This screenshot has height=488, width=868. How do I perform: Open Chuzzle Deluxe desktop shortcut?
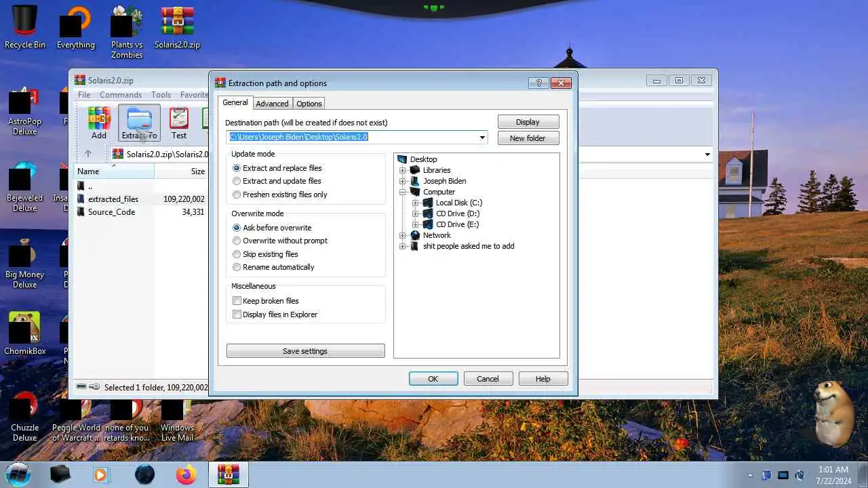point(25,417)
